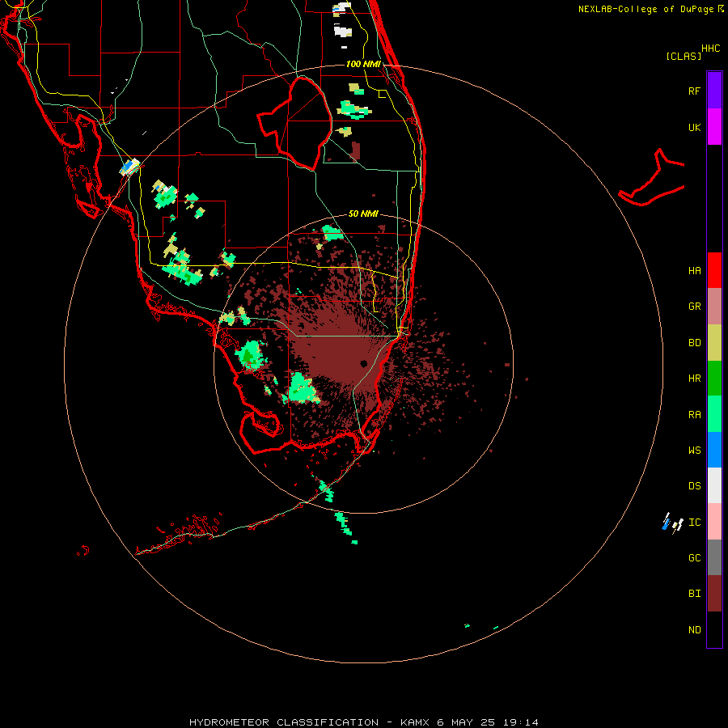Click the RF purple legend swatch
728x728 pixels.
point(714,91)
